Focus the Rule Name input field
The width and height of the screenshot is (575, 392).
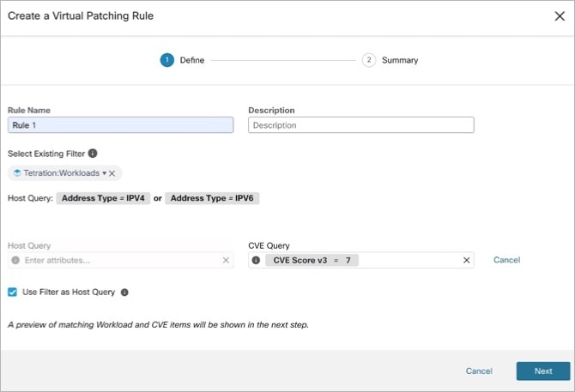point(121,125)
